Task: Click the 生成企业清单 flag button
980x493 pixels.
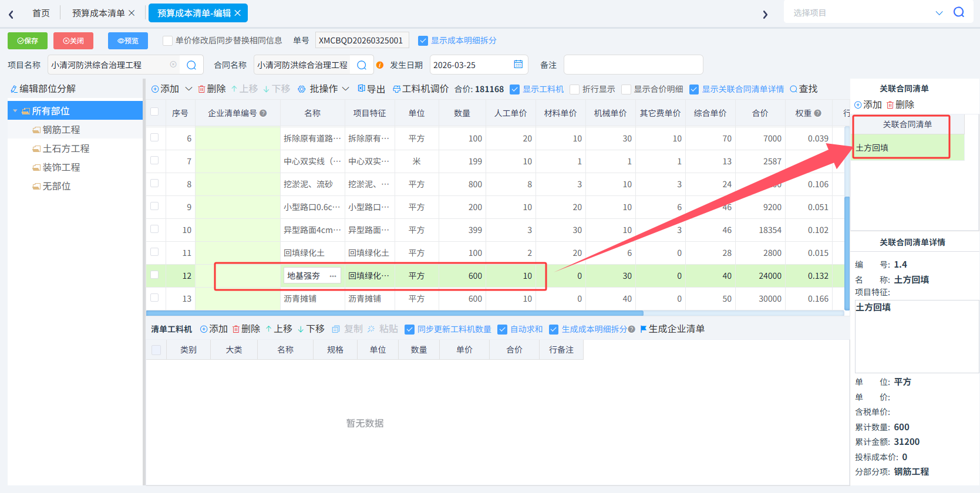Action: coord(672,329)
